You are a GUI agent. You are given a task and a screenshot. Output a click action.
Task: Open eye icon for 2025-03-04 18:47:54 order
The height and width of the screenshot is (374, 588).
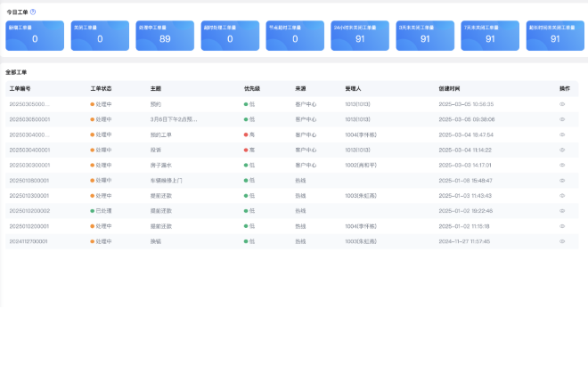coord(562,134)
